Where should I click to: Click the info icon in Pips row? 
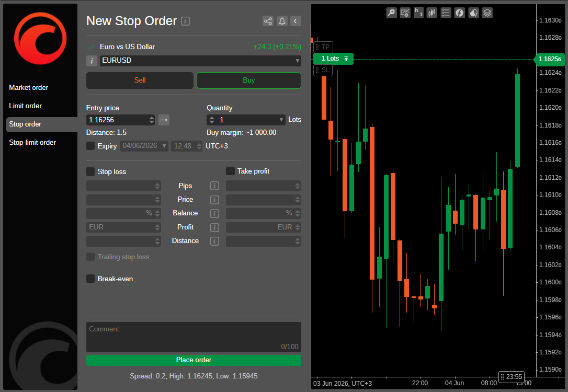point(214,186)
